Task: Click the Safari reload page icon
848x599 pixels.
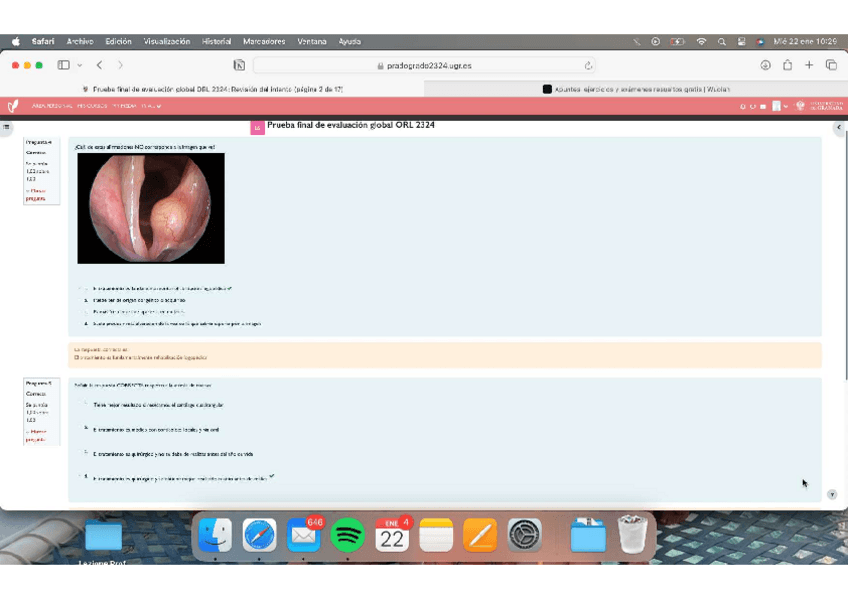Action: (x=588, y=65)
